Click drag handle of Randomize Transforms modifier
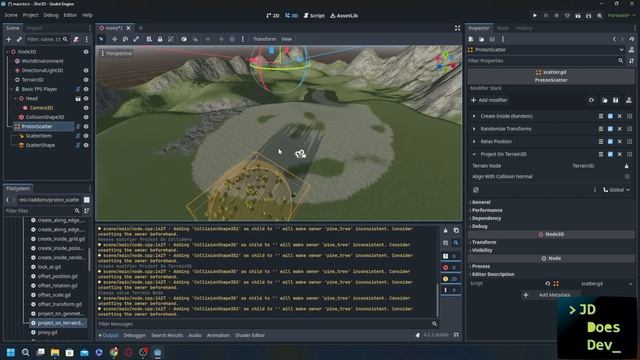 point(629,129)
